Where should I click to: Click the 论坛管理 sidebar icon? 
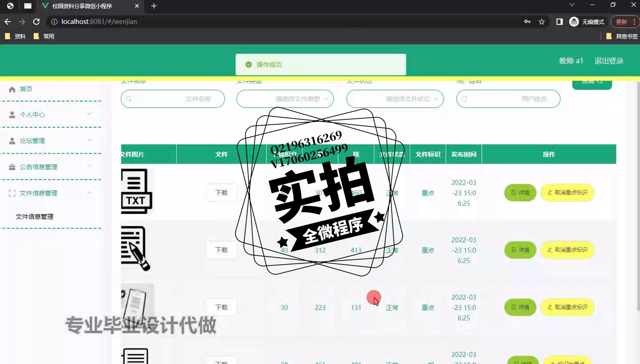click(x=12, y=141)
